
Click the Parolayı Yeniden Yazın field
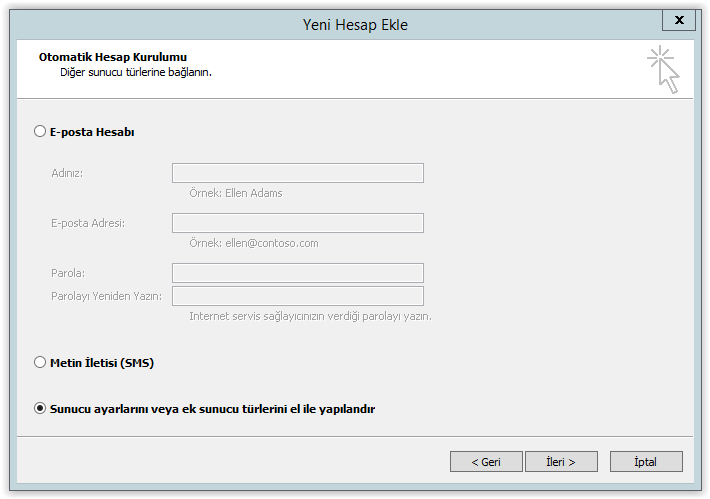tap(298, 296)
